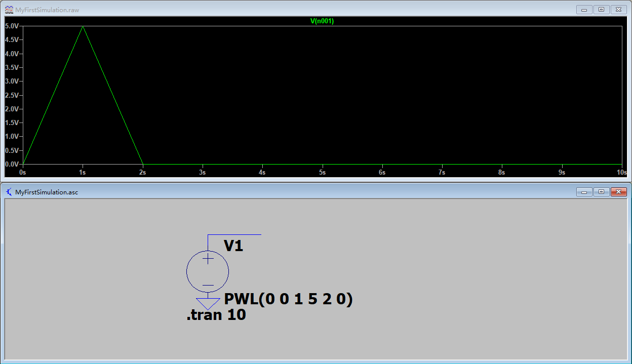The image size is (632, 364).
Task: Click the green waveform peak near 1s
Action: [x=83, y=27]
